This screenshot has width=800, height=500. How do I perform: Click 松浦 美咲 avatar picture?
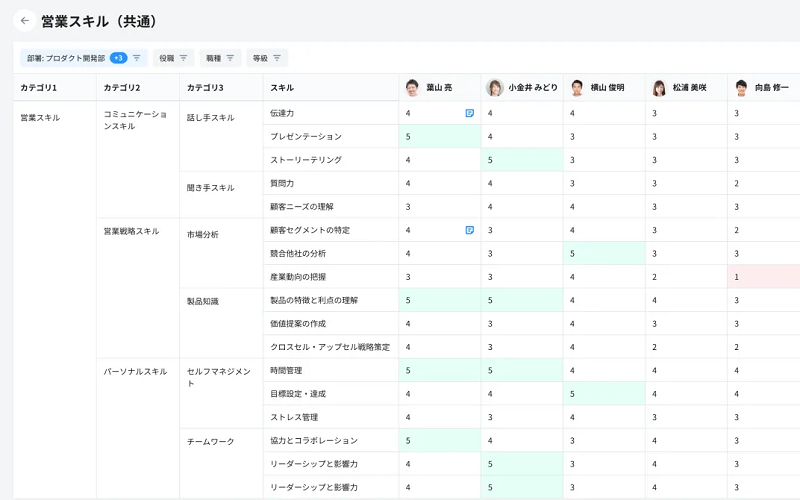[x=658, y=88]
